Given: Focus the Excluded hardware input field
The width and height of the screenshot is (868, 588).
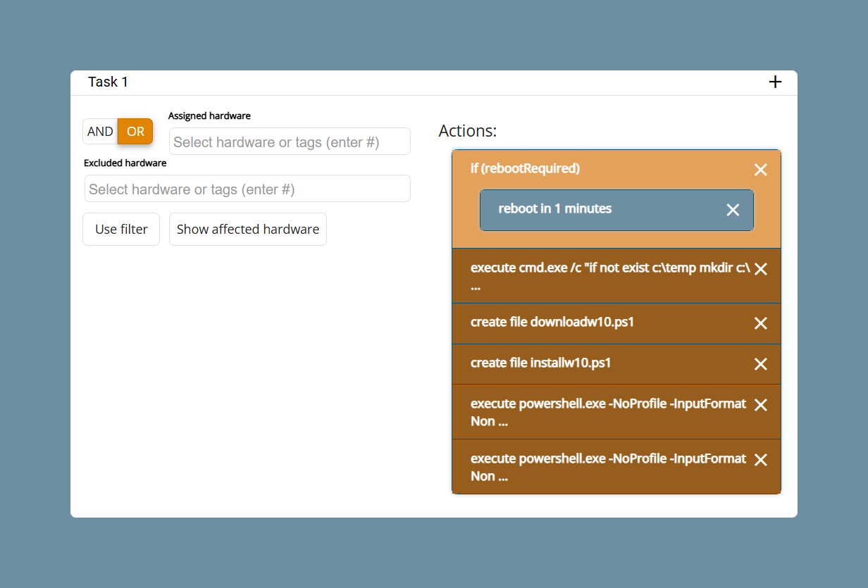Looking at the screenshot, I should tap(247, 189).
